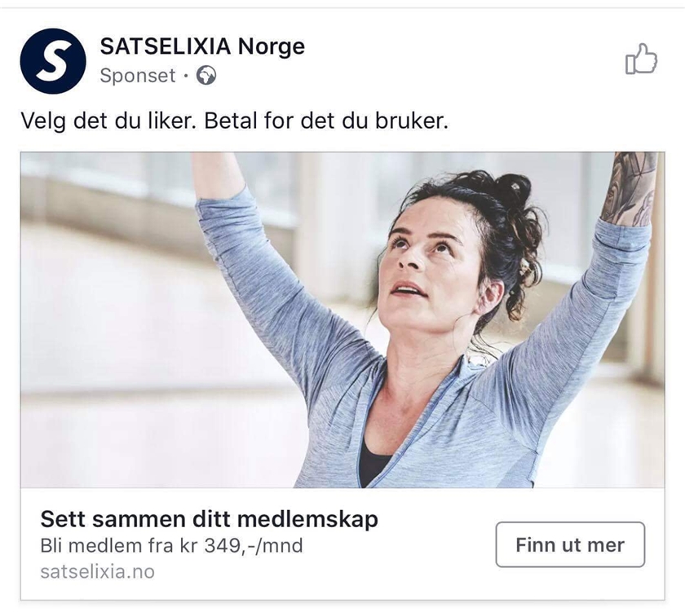Screen dimensions: 685x616
Task: Open the satselixia.no domain link
Action: point(97,571)
